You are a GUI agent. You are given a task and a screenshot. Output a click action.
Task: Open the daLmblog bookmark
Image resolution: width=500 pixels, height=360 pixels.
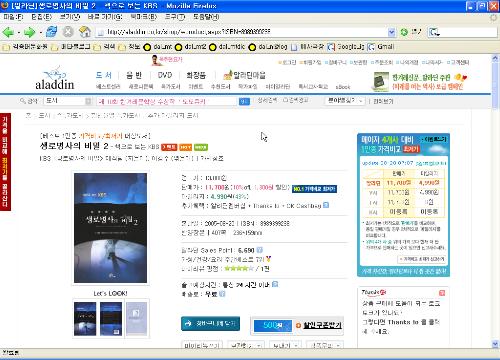[268, 47]
